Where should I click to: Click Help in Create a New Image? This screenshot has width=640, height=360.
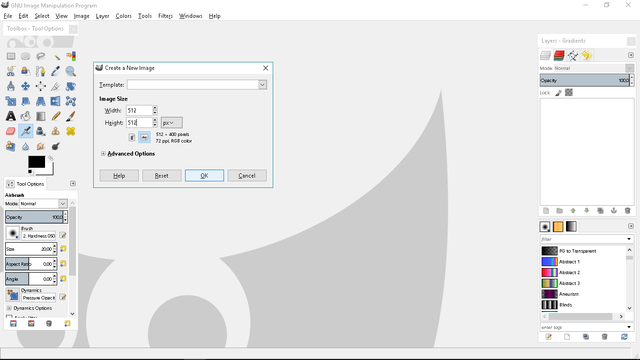(x=119, y=176)
